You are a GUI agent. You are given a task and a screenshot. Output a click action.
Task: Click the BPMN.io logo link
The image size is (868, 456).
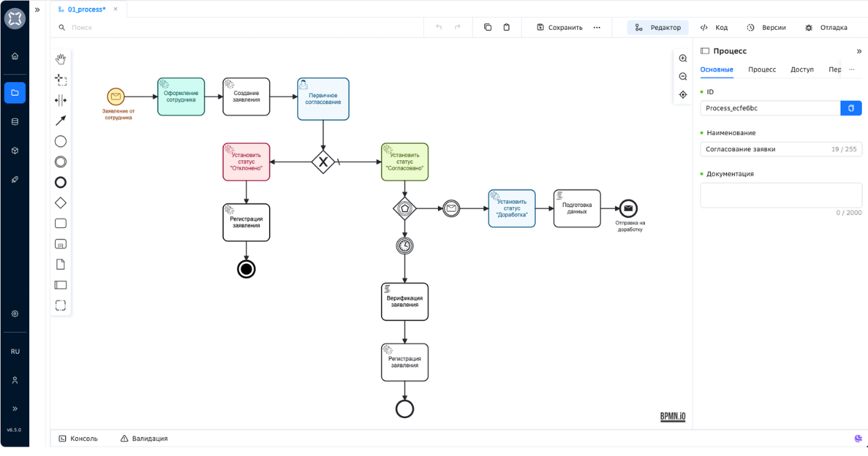point(673,417)
